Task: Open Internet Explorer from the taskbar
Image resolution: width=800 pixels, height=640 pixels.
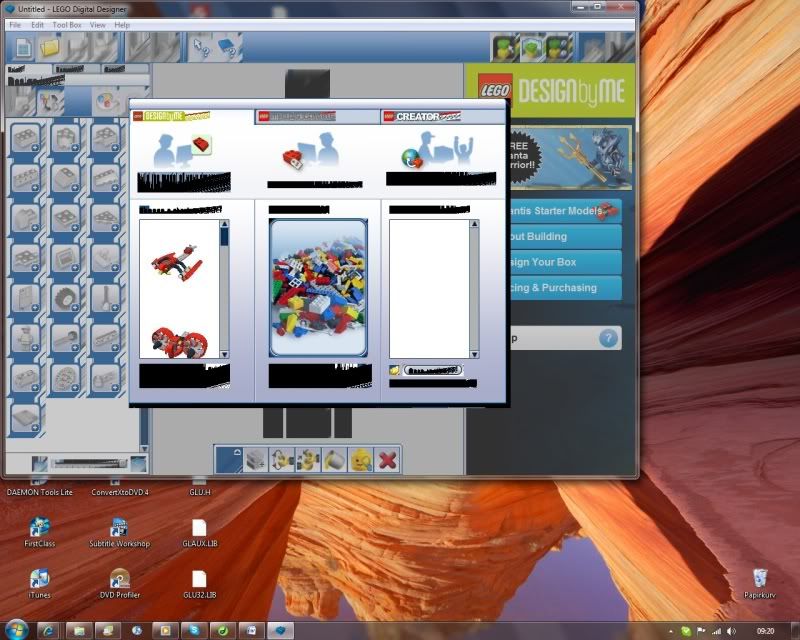Action: click(49, 631)
